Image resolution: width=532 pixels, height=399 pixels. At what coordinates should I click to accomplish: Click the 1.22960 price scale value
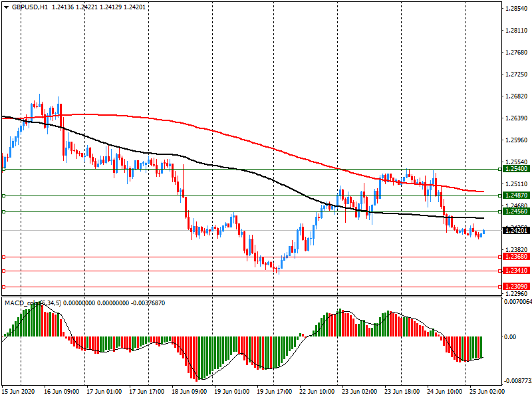click(x=517, y=293)
